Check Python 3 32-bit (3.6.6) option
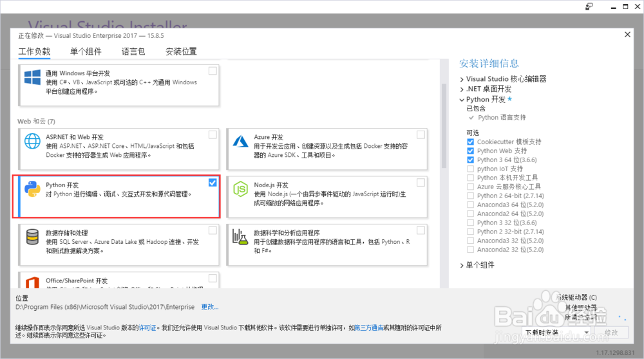This screenshot has height=359, width=644. [x=470, y=223]
